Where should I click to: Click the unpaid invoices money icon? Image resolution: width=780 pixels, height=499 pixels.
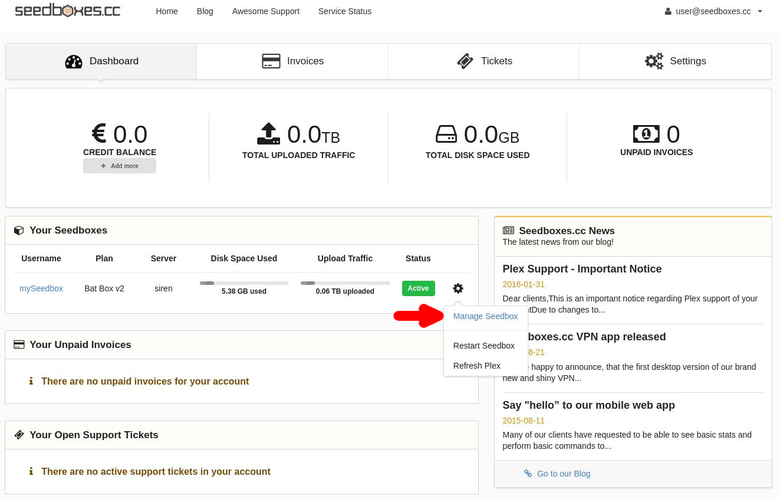646,134
